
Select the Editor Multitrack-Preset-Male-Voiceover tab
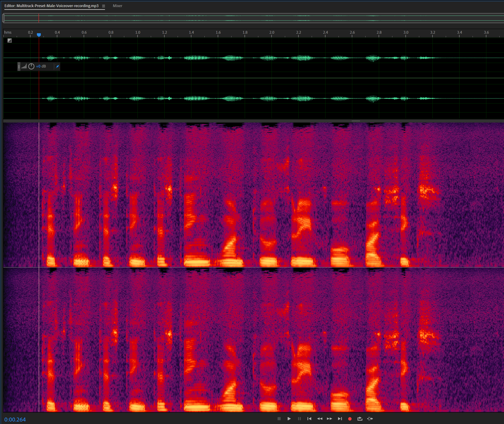tap(52, 6)
